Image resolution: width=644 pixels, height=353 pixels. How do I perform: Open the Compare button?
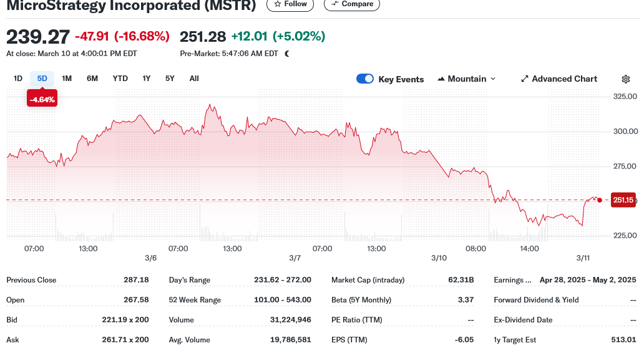[x=351, y=4]
